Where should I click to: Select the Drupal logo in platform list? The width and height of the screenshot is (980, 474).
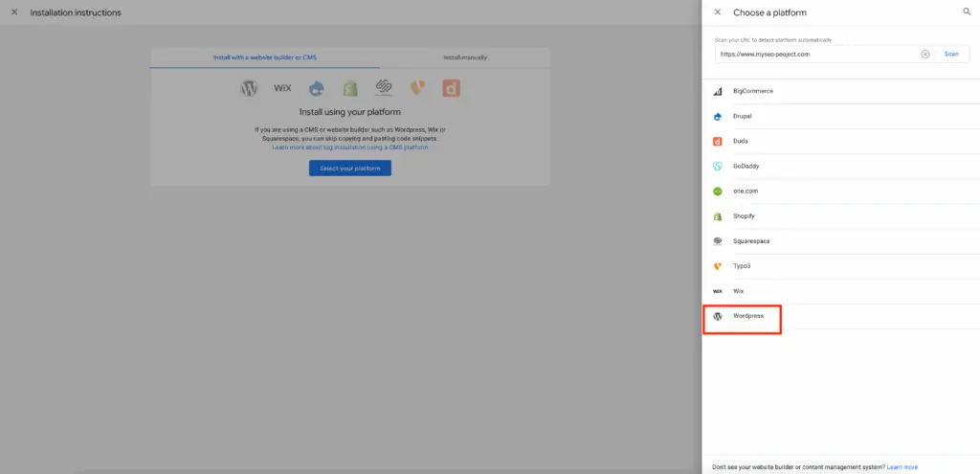click(x=718, y=116)
